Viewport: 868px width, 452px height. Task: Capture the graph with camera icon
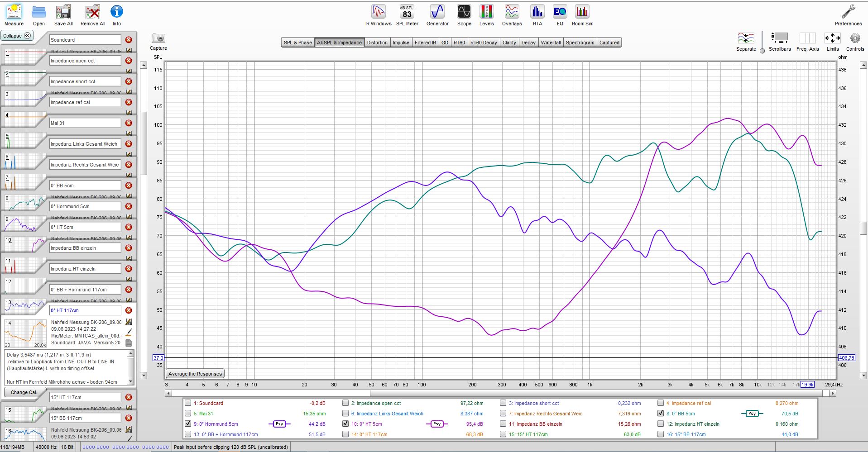tap(158, 42)
